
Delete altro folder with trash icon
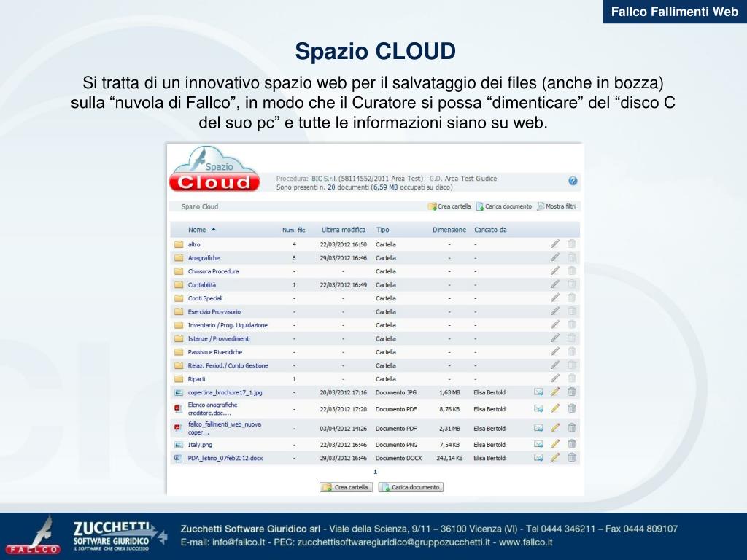[x=572, y=244]
